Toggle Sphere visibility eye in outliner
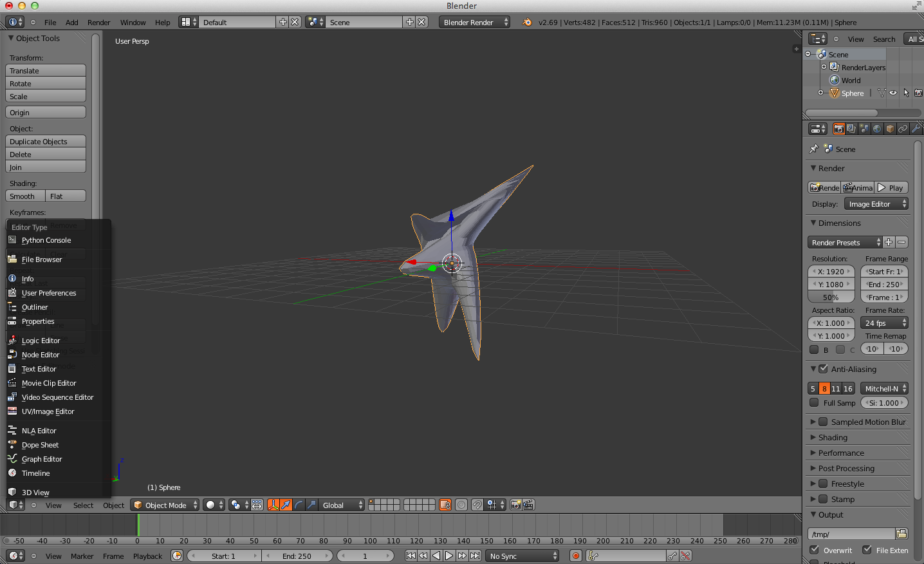 point(893,93)
